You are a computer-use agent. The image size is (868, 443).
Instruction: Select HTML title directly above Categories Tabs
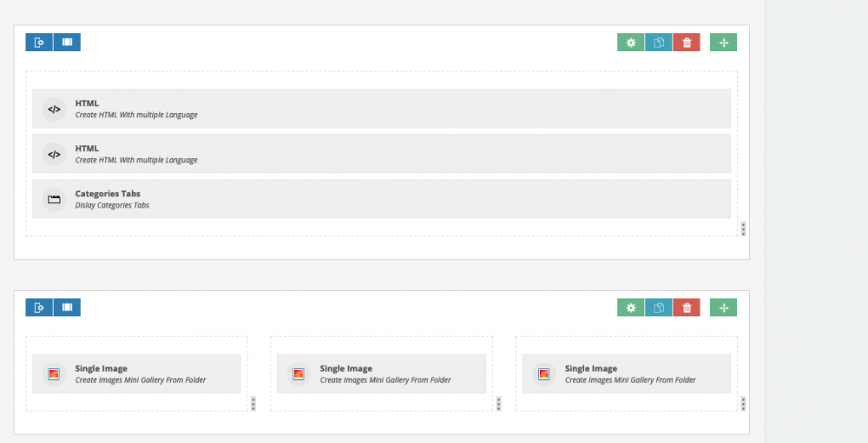(87, 149)
